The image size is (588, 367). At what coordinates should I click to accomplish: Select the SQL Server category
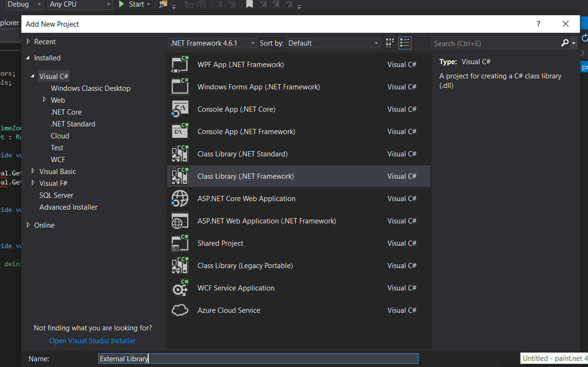click(56, 195)
